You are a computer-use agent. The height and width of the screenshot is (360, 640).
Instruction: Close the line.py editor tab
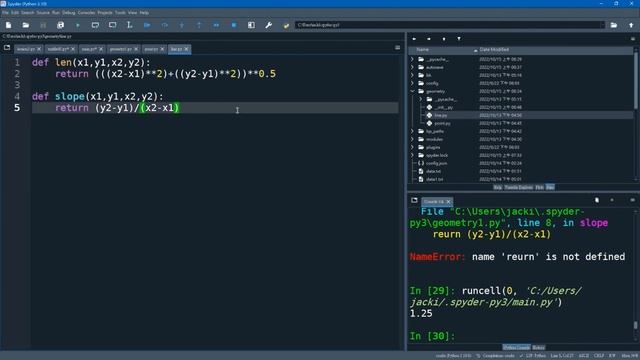[187, 49]
